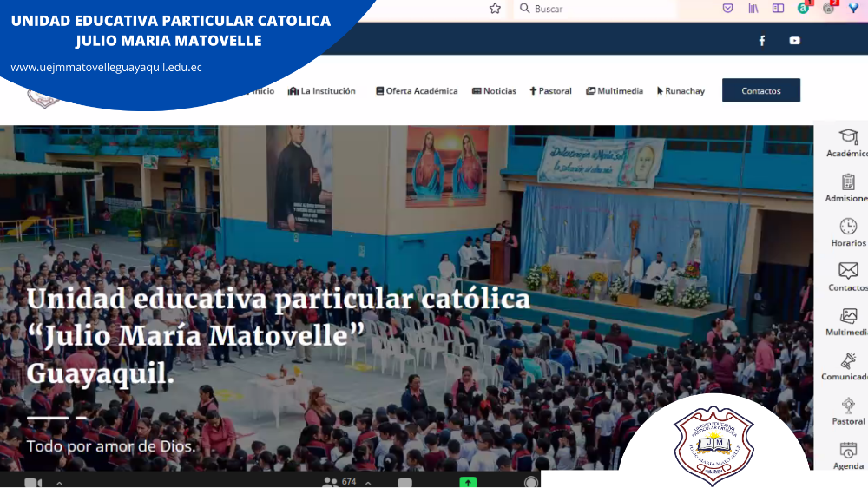Select the short second slide indicator dash

click(x=82, y=419)
